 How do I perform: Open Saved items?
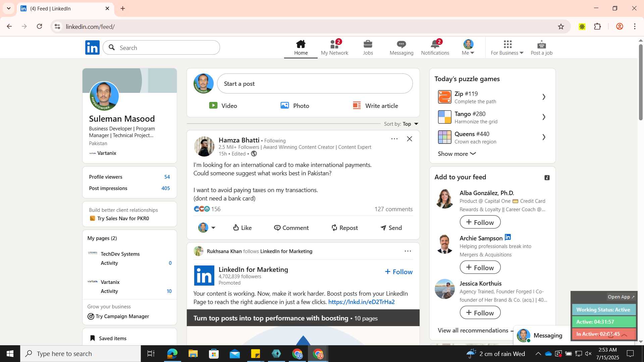(108, 338)
